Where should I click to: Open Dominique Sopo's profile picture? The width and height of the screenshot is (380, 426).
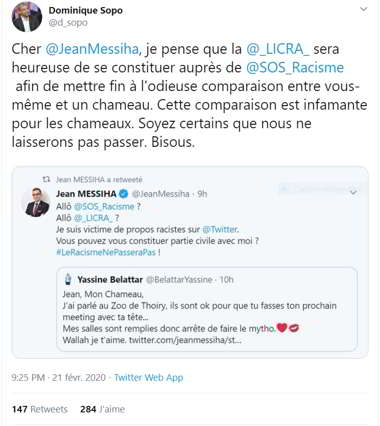point(27,17)
